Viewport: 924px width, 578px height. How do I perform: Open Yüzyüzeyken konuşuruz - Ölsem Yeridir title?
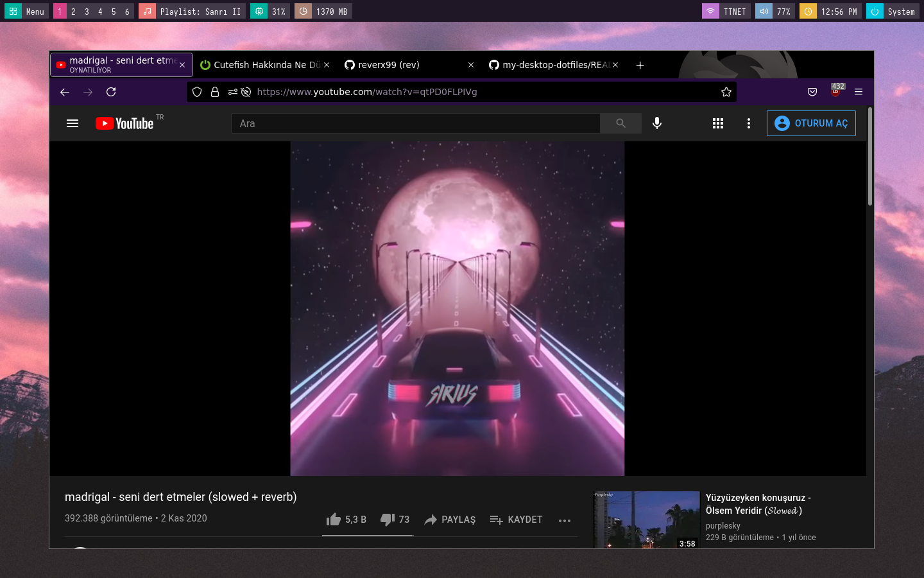(758, 504)
